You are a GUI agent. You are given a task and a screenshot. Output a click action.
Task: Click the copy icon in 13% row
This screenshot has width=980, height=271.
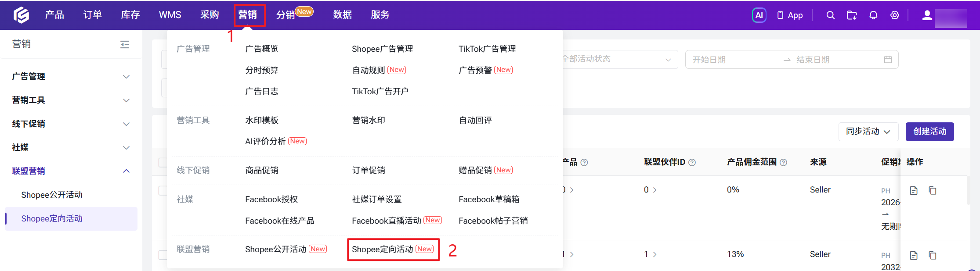pyautogui.click(x=933, y=255)
